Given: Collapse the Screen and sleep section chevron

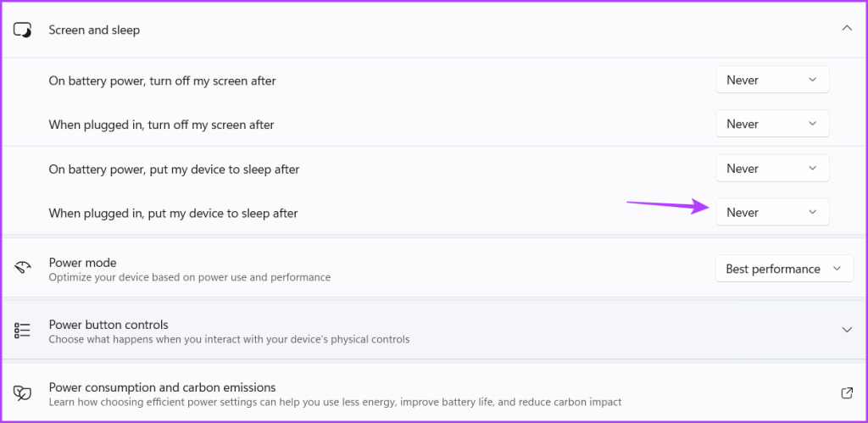Looking at the screenshot, I should pos(847,28).
